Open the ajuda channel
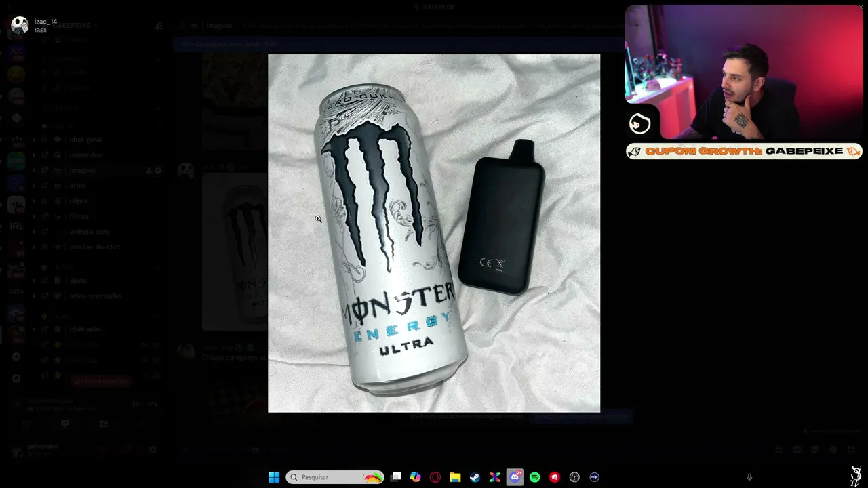Screen dimensions: 868x488 (x=77, y=281)
